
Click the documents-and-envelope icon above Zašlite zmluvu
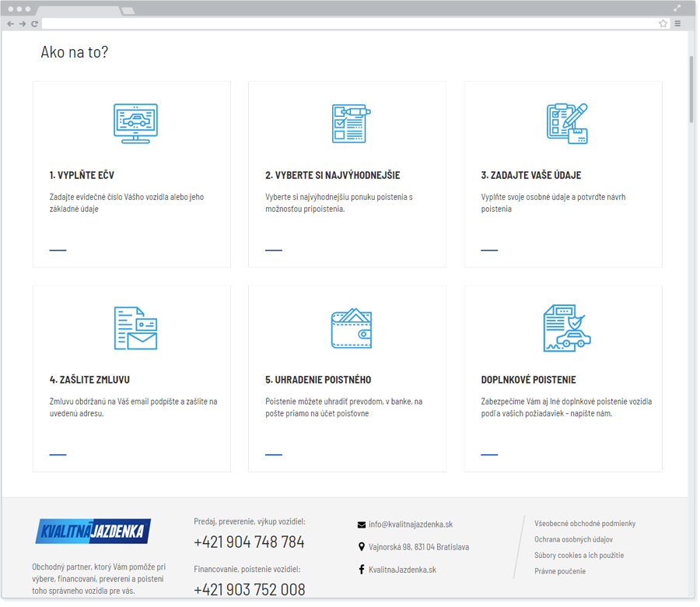click(135, 328)
